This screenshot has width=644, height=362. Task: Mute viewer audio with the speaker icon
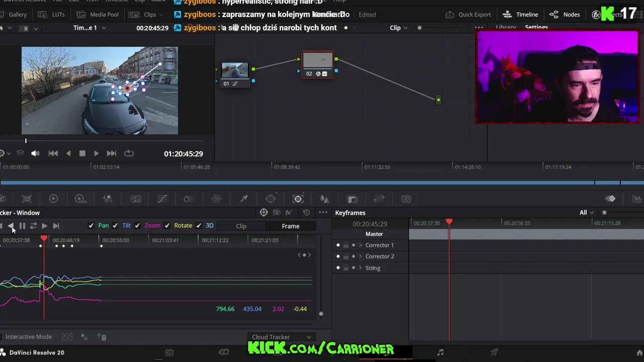click(35, 153)
